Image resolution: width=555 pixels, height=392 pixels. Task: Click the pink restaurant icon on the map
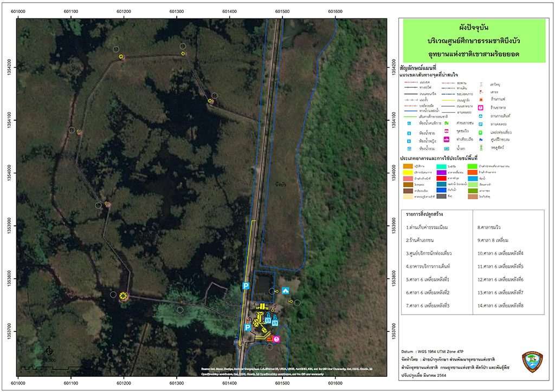pyautogui.click(x=276, y=339)
